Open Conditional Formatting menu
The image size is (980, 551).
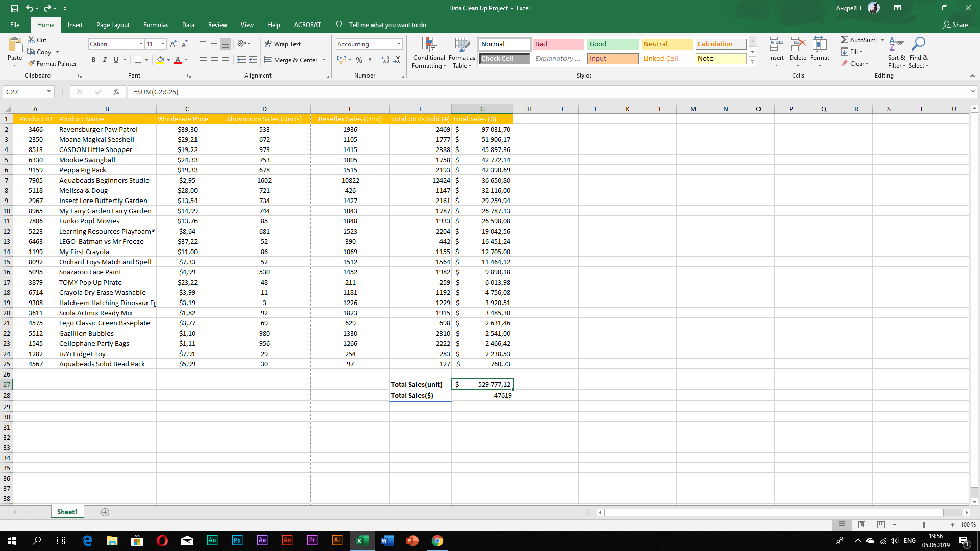tap(429, 53)
